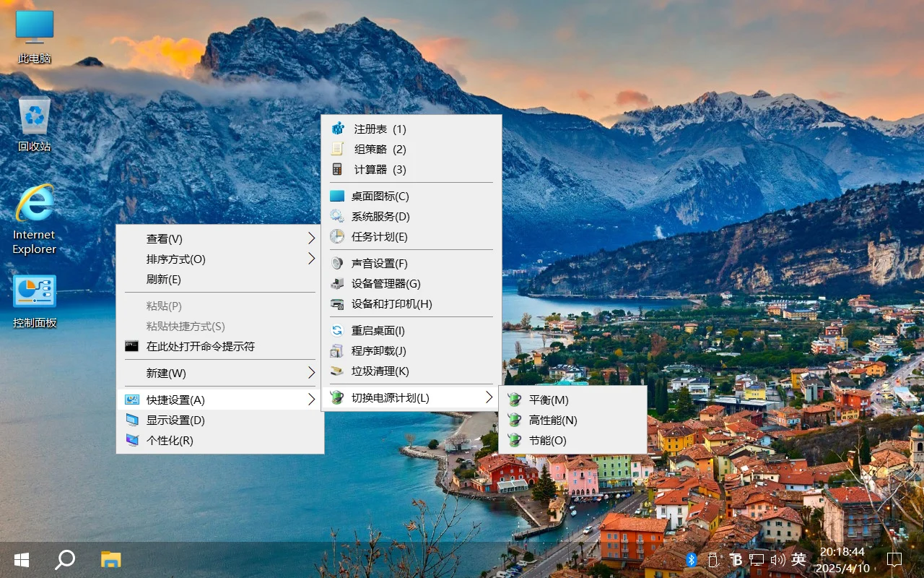Click the File Explorer icon on the taskbar
The width and height of the screenshot is (924, 578).
pos(111,559)
